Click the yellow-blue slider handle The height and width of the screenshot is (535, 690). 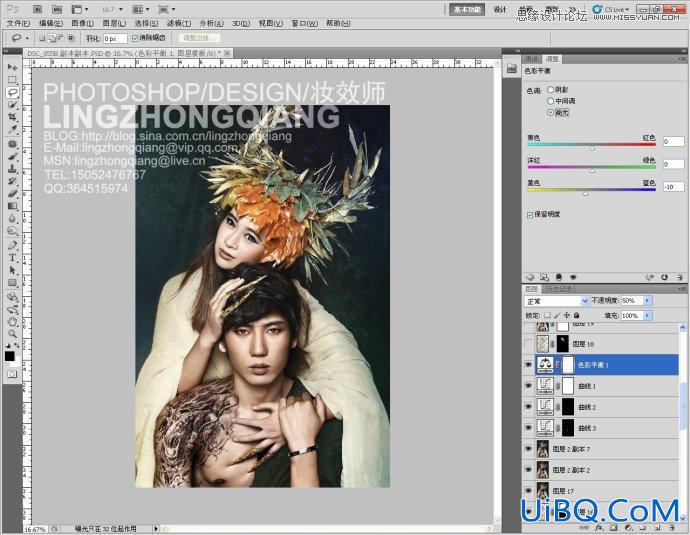(586, 194)
